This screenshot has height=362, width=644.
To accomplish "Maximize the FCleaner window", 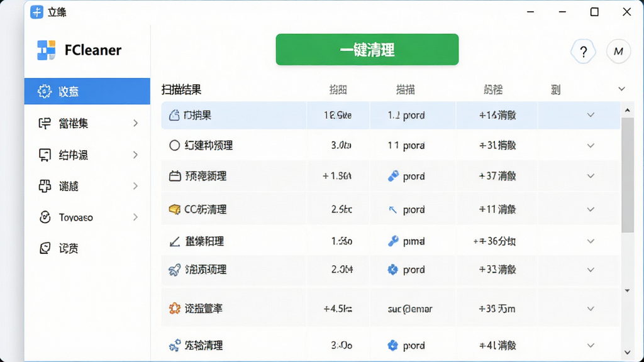I will 594,12.
